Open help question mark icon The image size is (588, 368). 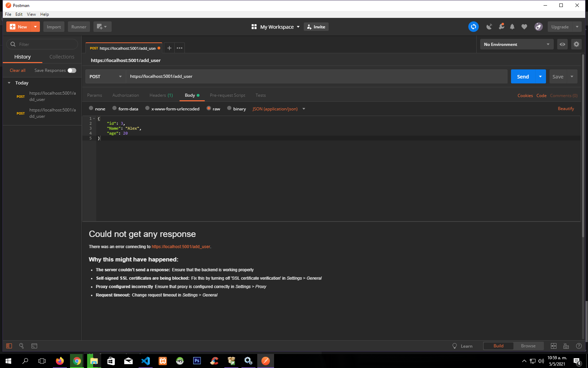(x=579, y=346)
